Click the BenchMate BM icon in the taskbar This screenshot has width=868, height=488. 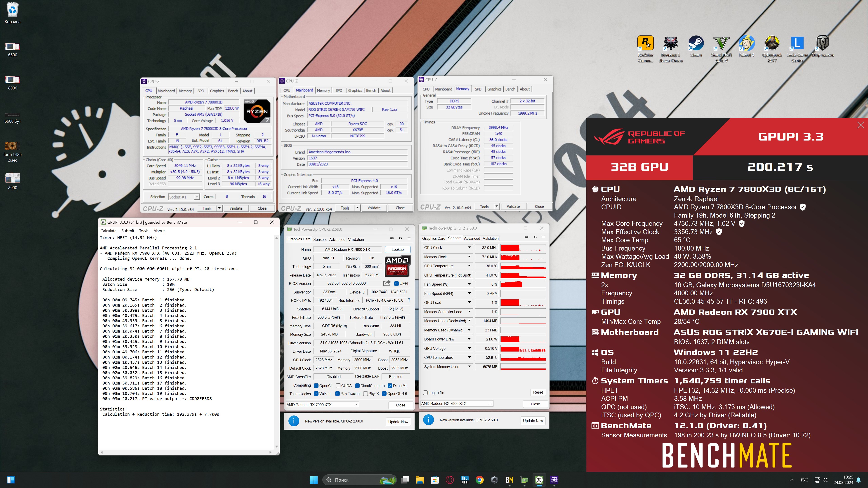point(509,480)
